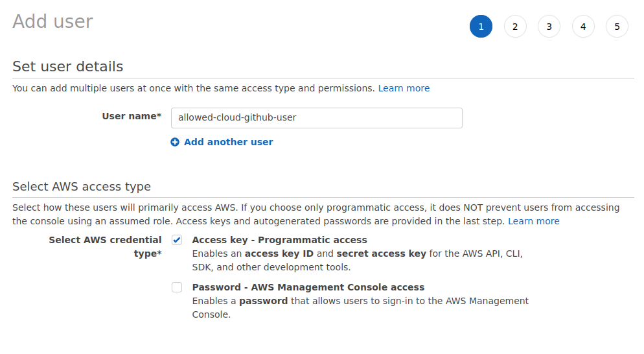Image resolution: width=644 pixels, height=354 pixels.
Task: Click the plus icon beside Add another user
Action: 175,142
